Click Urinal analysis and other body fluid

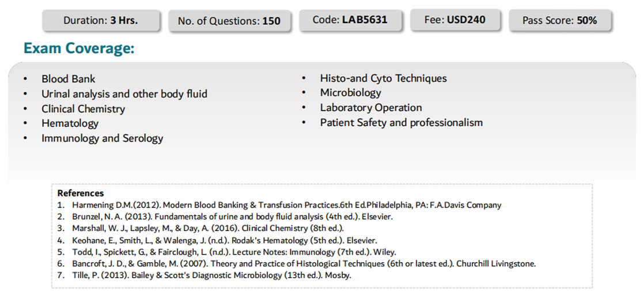(x=124, y=94)
